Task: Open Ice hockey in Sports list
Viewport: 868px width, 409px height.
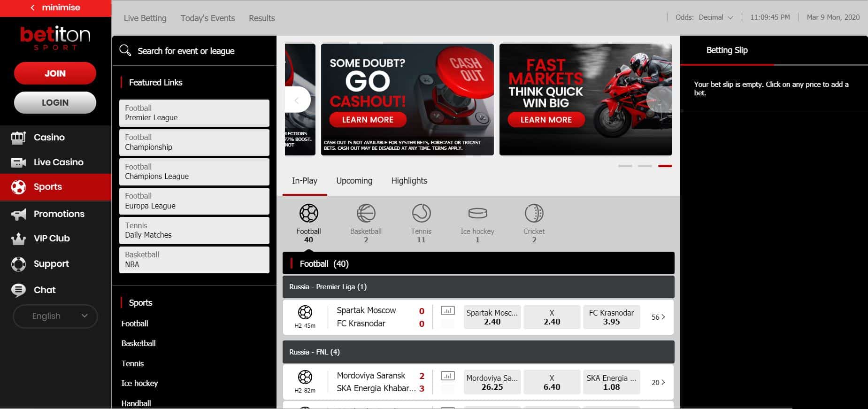Action: (x=139, y=383)
